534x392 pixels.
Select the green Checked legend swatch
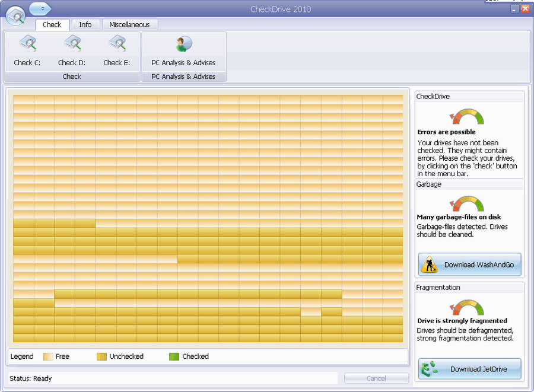tap(173, 356)
